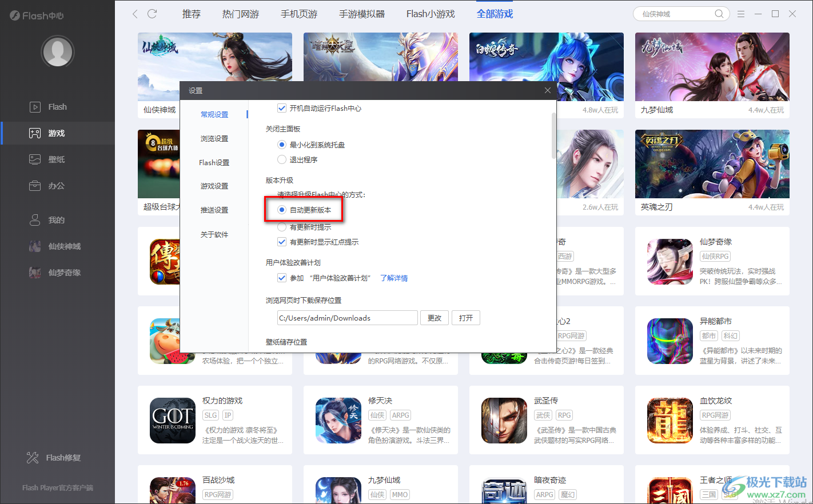Open 异能都市 game icon
This screenshot has width=813, height=504.
coord(670,341)
